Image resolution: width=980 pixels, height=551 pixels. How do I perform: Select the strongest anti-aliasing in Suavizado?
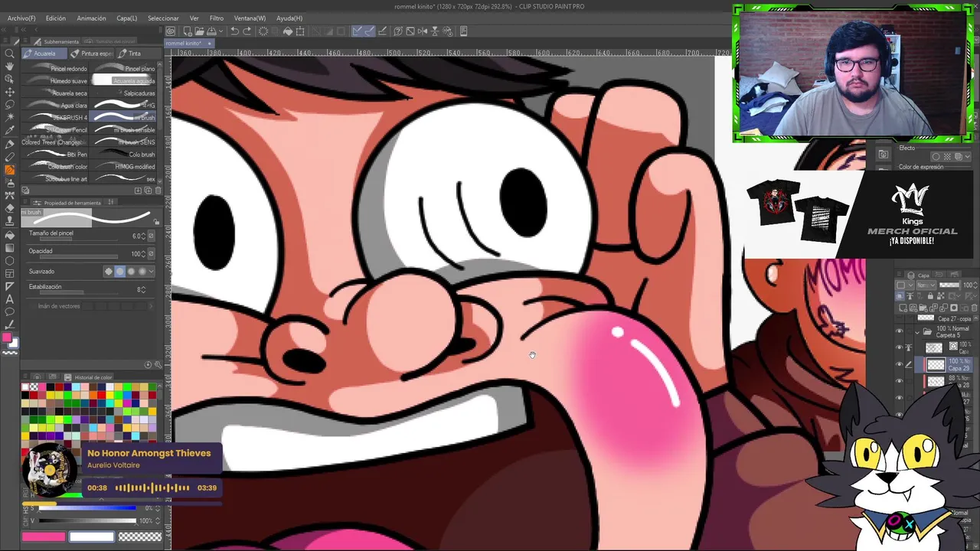pyautogui.click(x=142, y=272)
